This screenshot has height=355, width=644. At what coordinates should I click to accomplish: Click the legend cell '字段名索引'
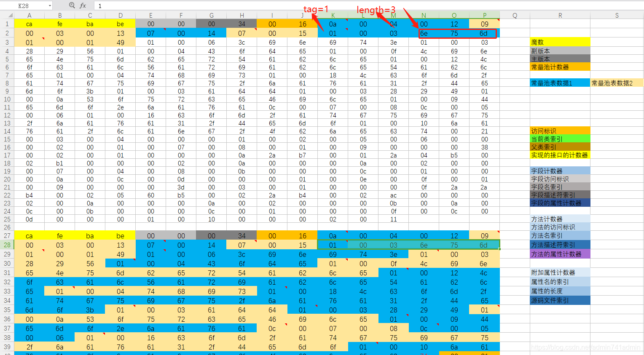(560, 187)
